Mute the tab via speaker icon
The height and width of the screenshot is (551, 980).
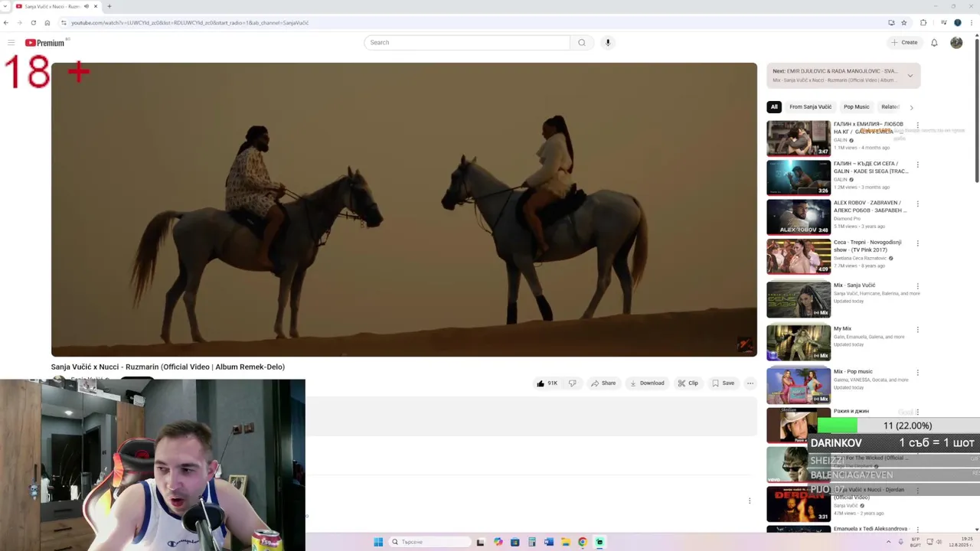pos(86,6)
